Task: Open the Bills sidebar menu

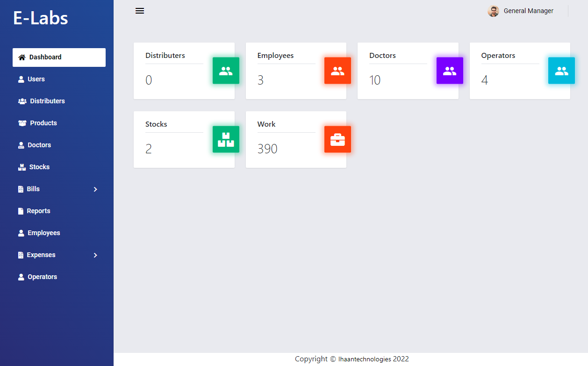Action: point(59,189)
